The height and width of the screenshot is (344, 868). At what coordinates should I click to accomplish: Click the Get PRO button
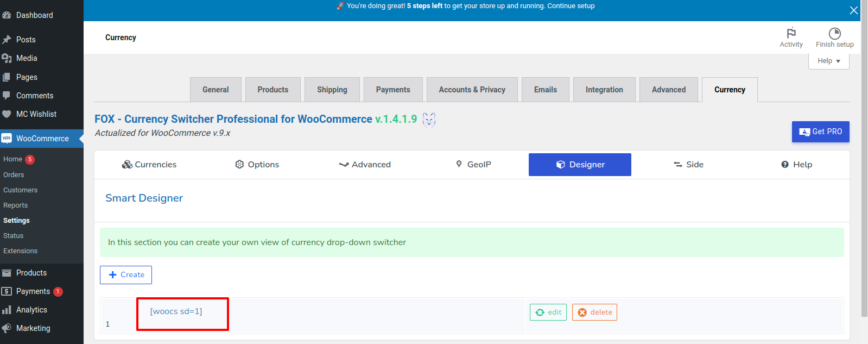pos(820,132)
